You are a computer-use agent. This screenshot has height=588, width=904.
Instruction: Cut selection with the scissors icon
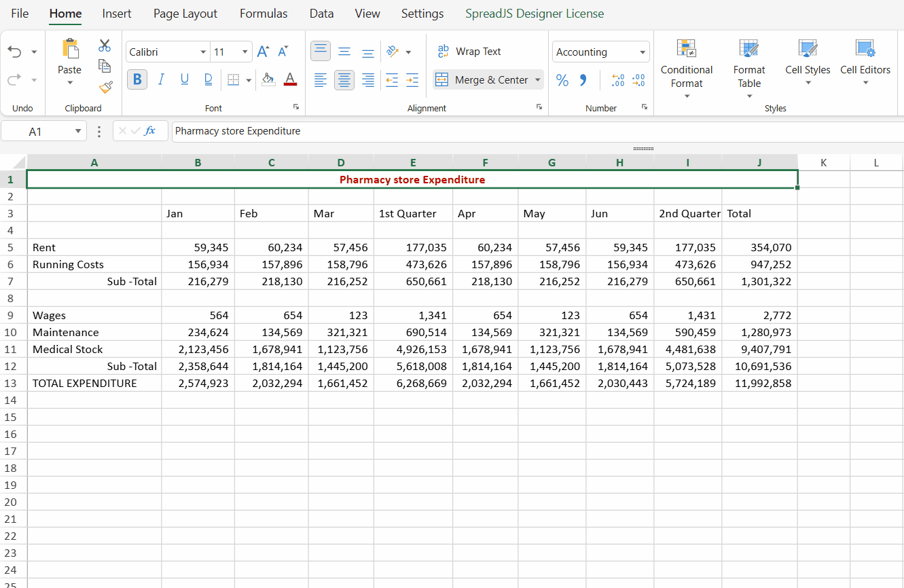point(105,45)
